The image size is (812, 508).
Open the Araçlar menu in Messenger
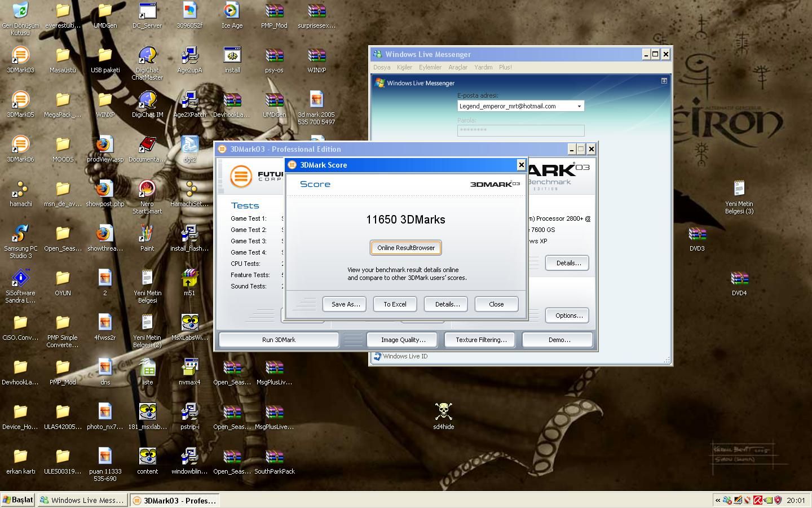coord(458,67)
